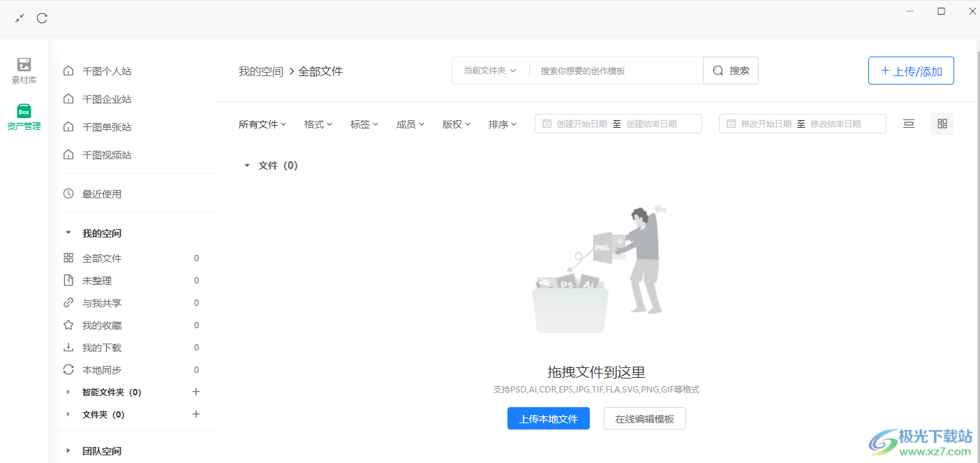Go to 千图单张站
This screenshot has height=463, width=980.
click(107, 127)
